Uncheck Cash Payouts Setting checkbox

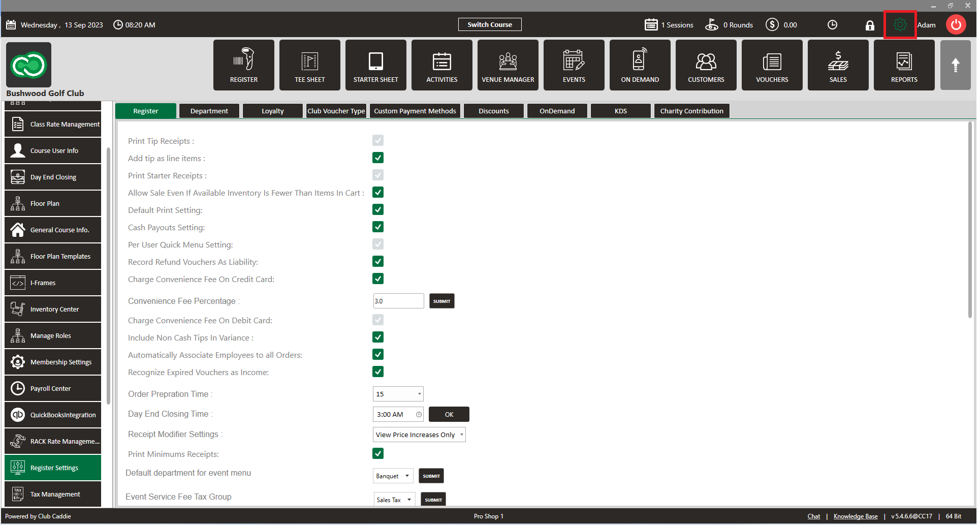(x=378, y=227)
